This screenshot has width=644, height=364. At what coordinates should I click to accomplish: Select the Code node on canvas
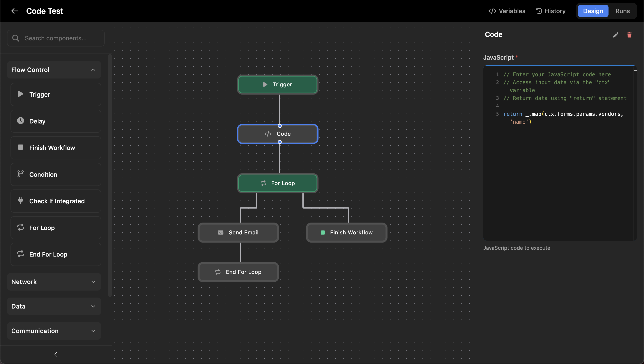click(x=278, y=134)
